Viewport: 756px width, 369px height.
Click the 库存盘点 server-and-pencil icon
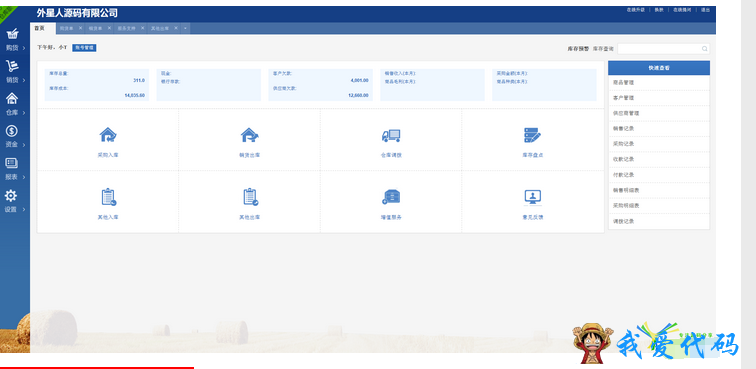(532, 135)
